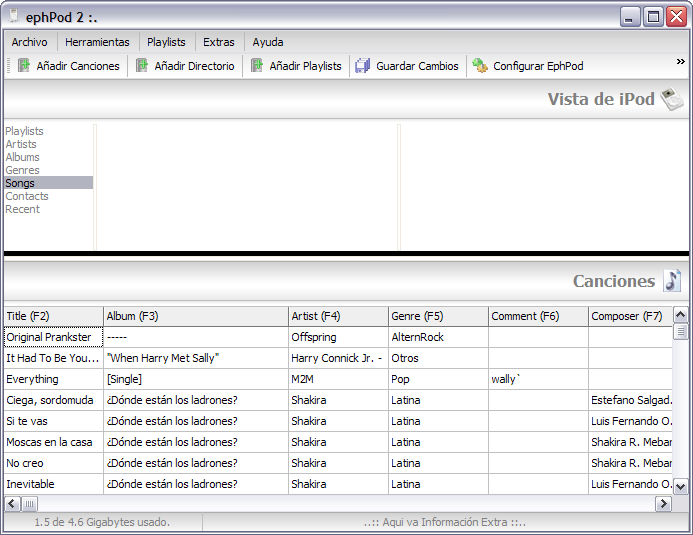Sort by Artist (F4) column header

(338, 316)
